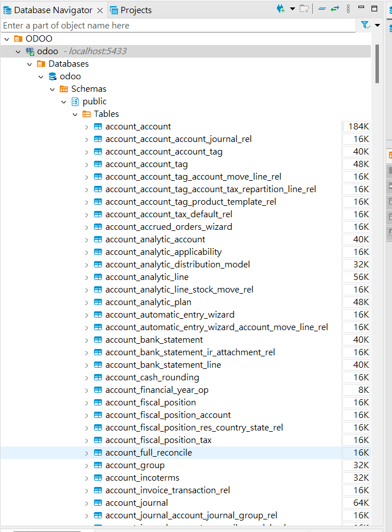The height and width of the screenshot is (532, 392).
Task: Click the public schema icon
Action: (x=75, y=101)
